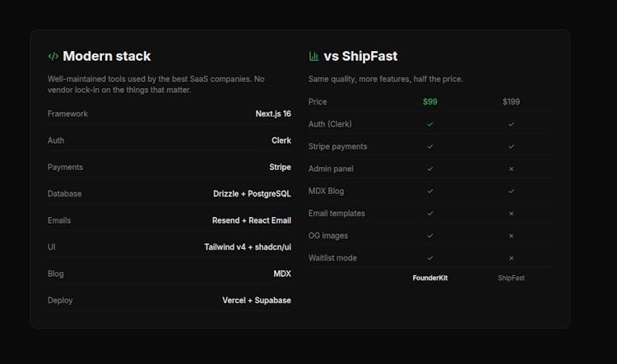Click the Resend + React Email value

(251, 220)
